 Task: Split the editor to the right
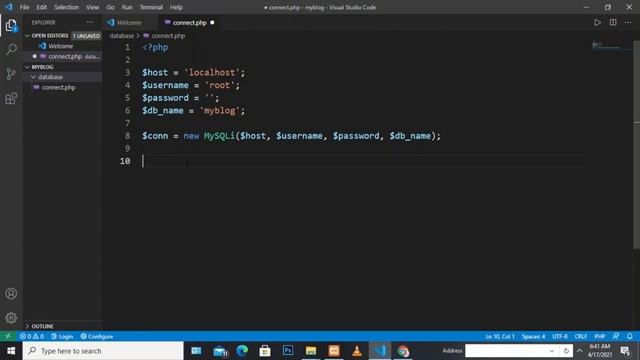pyautogui.click(x=613, y=22)
